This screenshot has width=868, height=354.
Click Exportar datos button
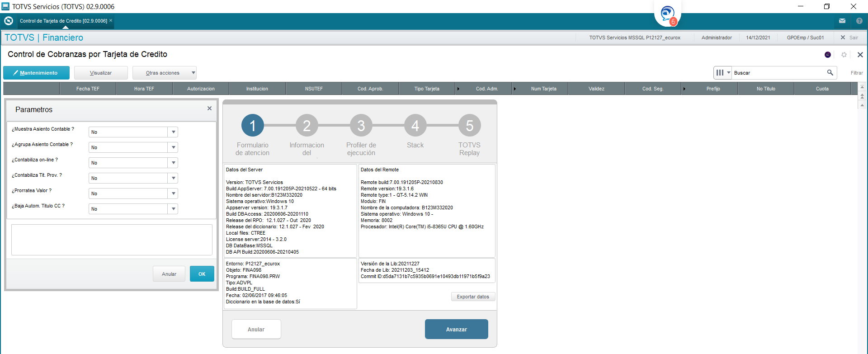[x=473, y=297]
